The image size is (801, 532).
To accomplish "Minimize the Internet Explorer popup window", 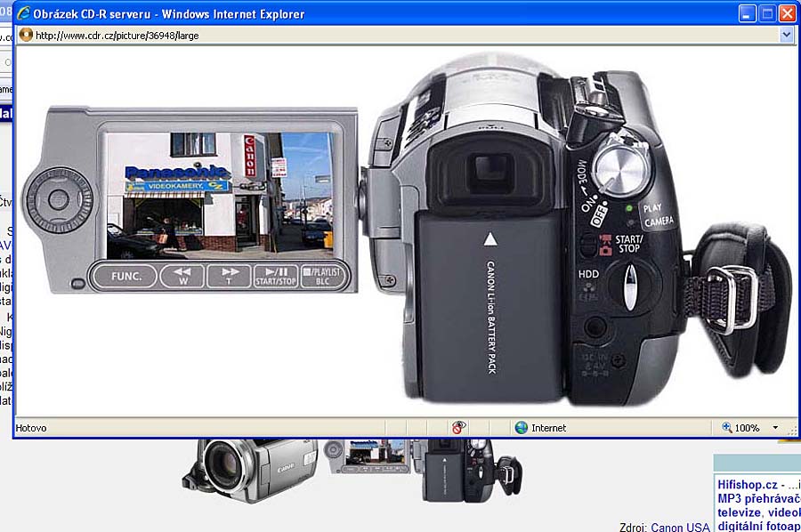I will (x=748, y=14).
